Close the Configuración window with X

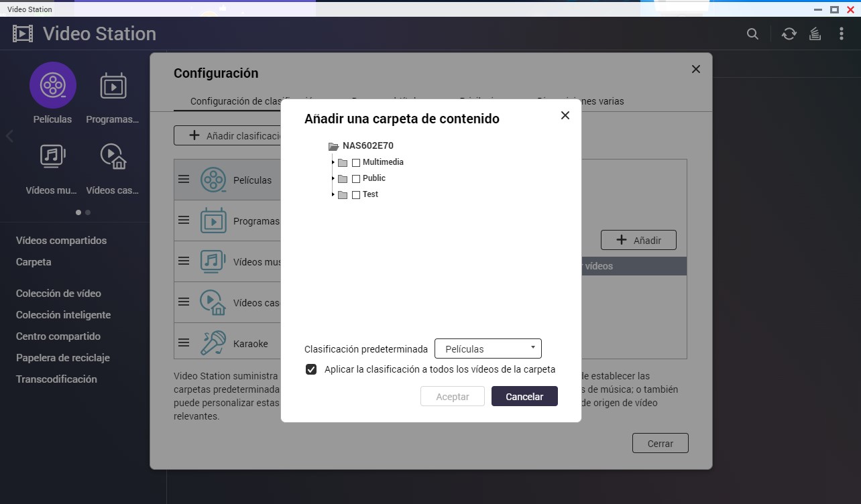(695, 69)
